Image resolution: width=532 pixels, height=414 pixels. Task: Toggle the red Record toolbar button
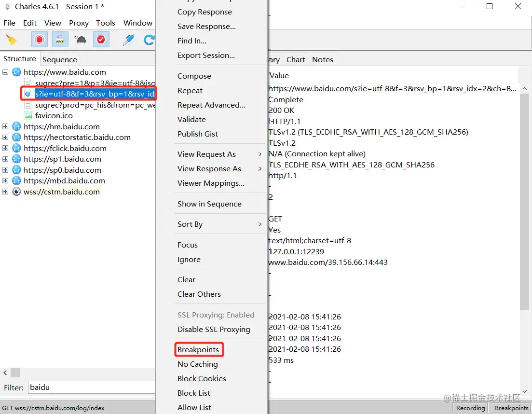40,40
